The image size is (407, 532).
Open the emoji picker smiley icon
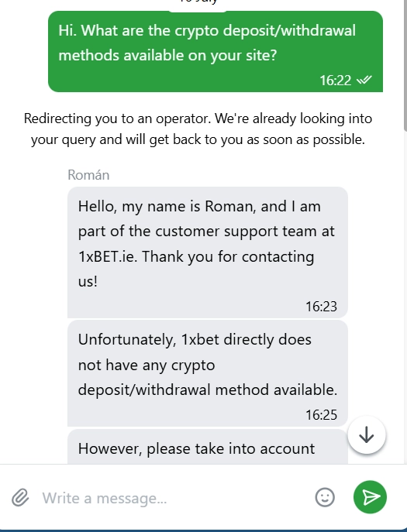coord(325,497)
